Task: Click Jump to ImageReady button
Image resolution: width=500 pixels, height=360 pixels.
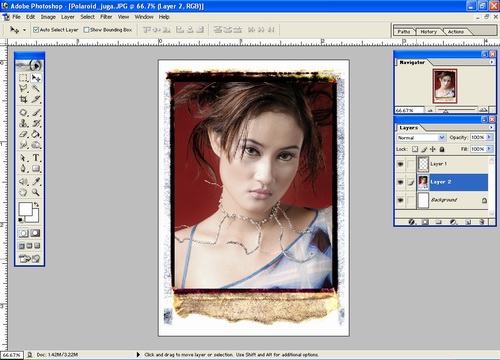Action: [29, 258]
